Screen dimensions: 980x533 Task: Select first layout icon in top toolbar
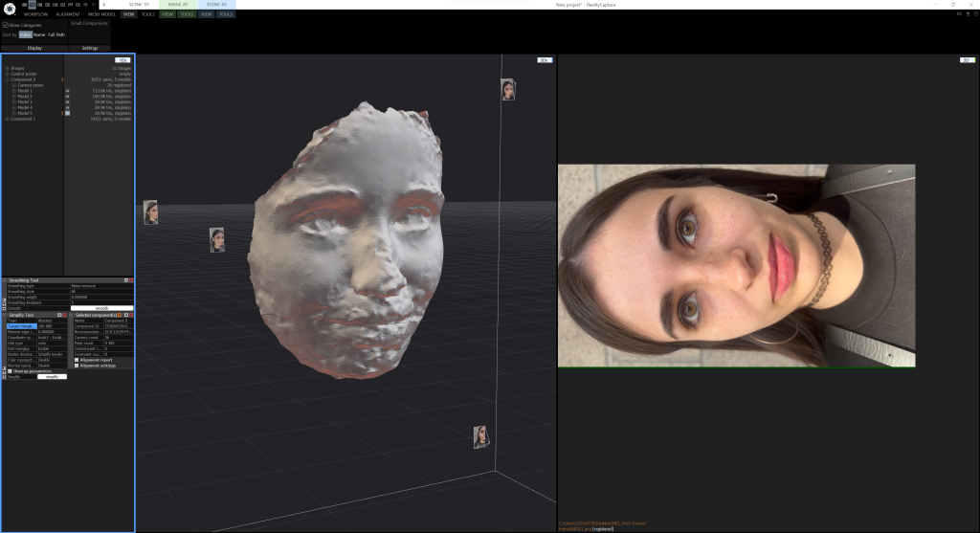tap(25, 5)
